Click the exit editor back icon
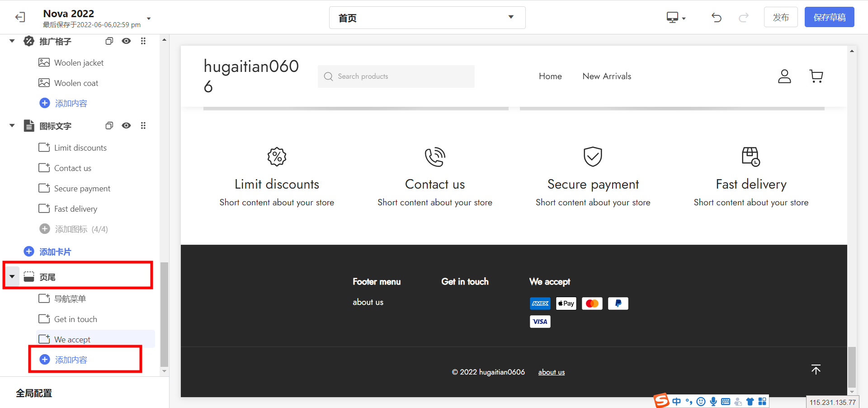The image size is (868, 408). point(20,18)
